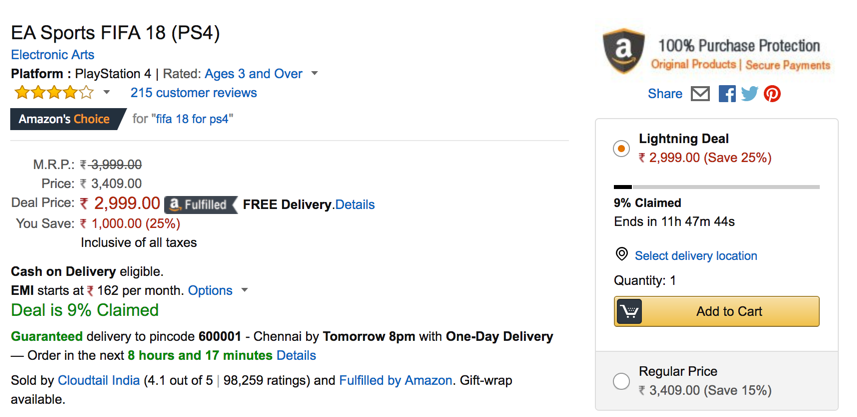Screen dimensions: 857x417
Task: Click the deal claimed progress bar
Action: tap(716, 187)
